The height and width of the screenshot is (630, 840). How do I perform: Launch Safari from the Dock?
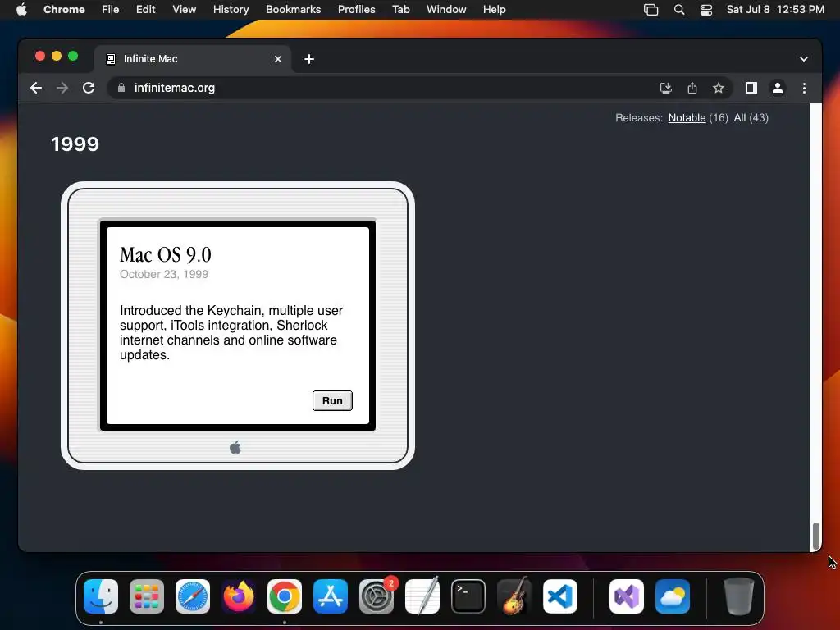193,596
